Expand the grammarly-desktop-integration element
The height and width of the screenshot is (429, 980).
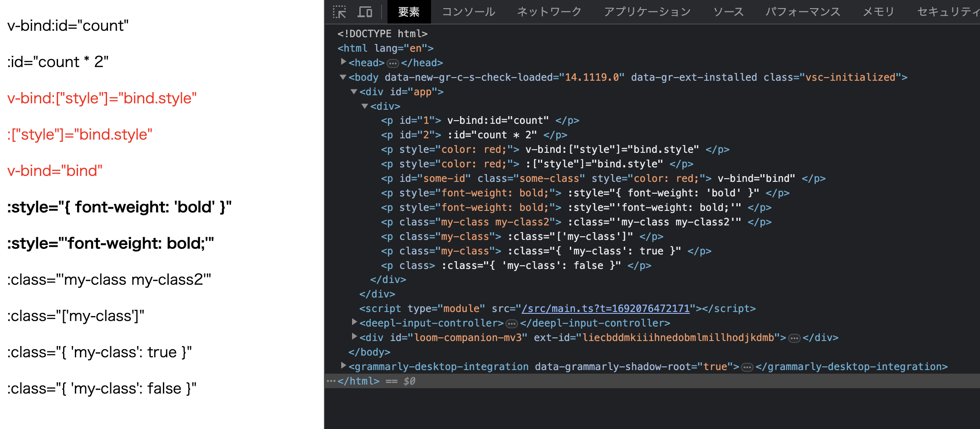pos(343,366)
